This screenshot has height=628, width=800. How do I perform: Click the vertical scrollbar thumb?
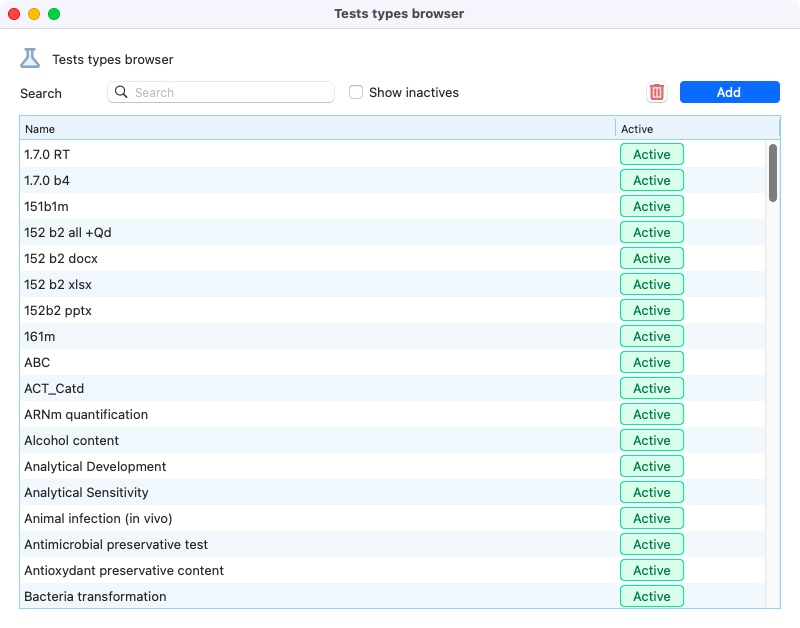tap(772, 172)
